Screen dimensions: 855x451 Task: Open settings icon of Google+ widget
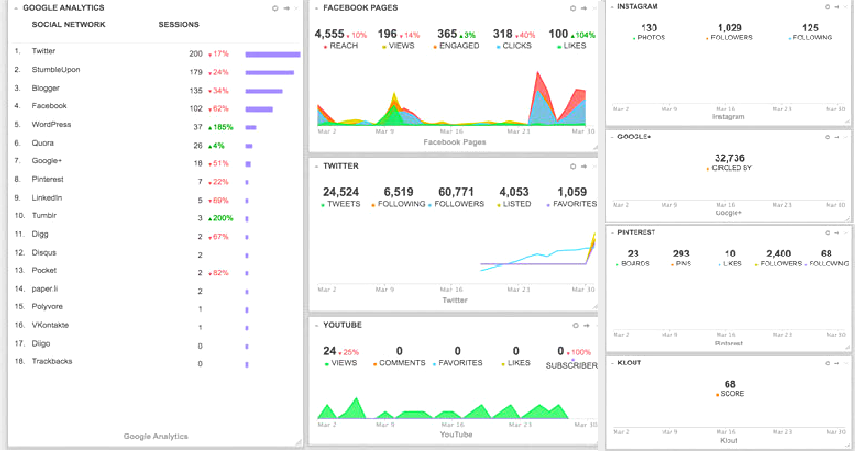point(827,137)
